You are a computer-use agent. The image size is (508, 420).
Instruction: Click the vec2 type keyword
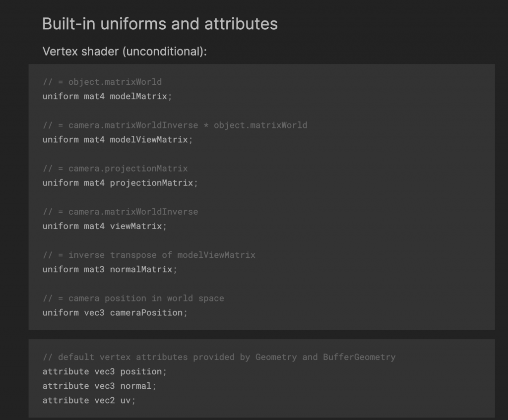(x=105, y=400)
